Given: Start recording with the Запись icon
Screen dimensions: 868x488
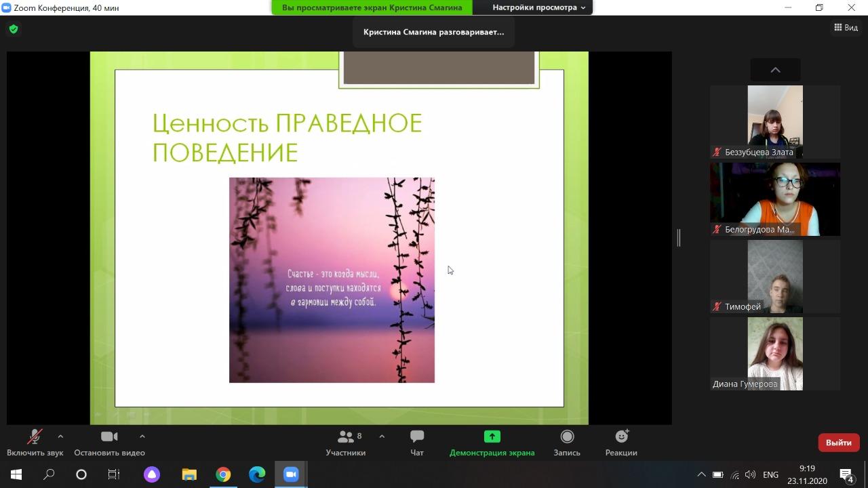Looking at the screenshot, I should pyautogui.click(x=567, y=437).
